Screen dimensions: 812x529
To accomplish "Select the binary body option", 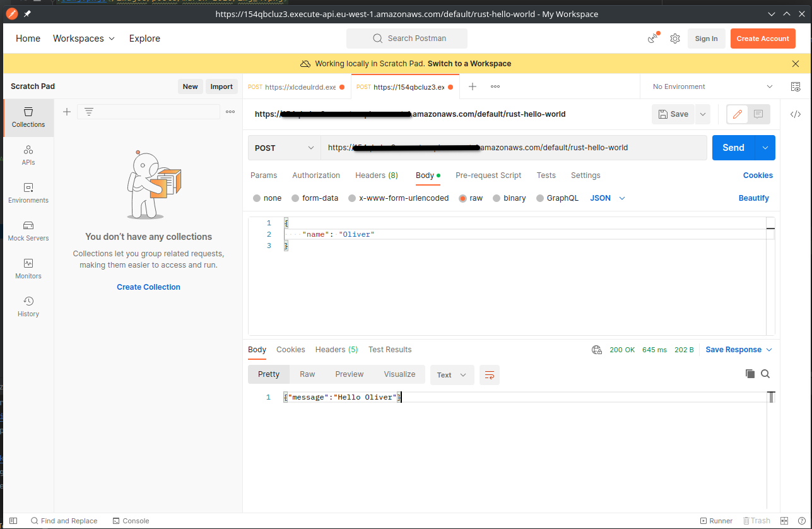I will coord(509,198).
